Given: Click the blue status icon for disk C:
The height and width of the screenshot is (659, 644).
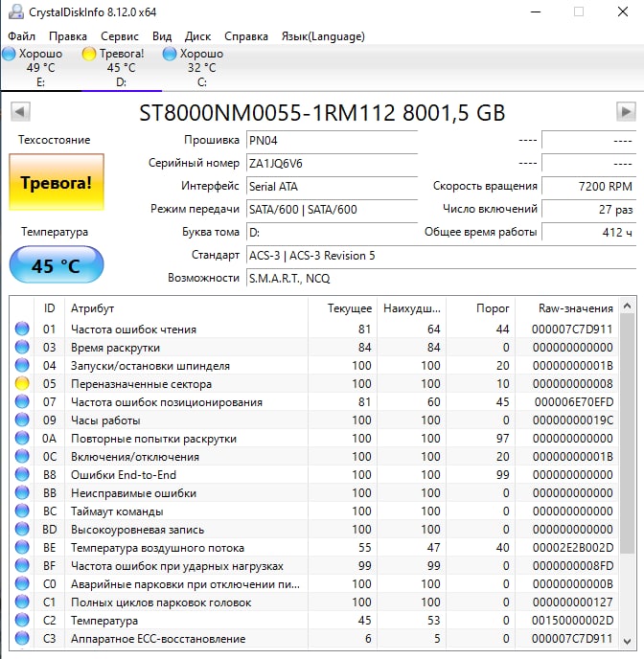Looking at the screenshot, I should pyautogui.click(x=170, y=54).
